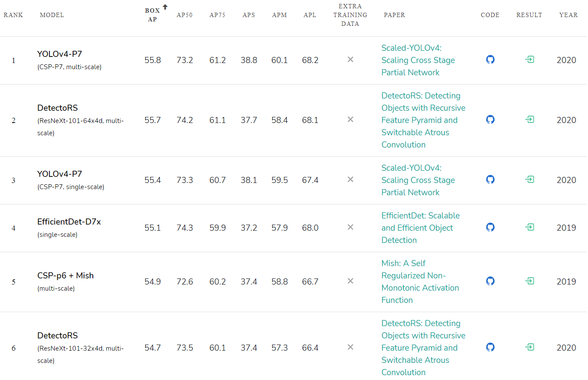The height and width of the screenshot is (380, 588).
Task: View result entry for YOLOv4-P7 multi-scale
Action: [529, 60]
